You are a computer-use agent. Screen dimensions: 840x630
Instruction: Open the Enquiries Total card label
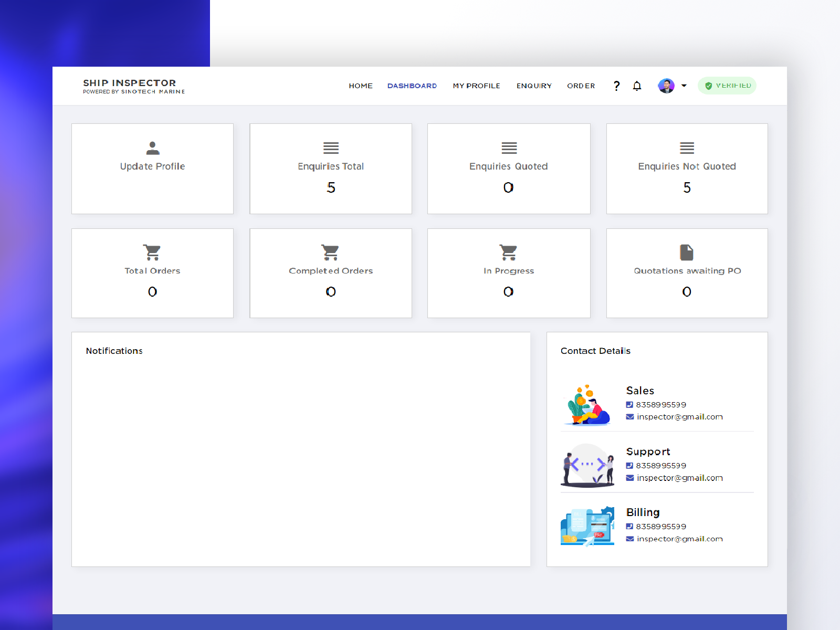point(331,166)
